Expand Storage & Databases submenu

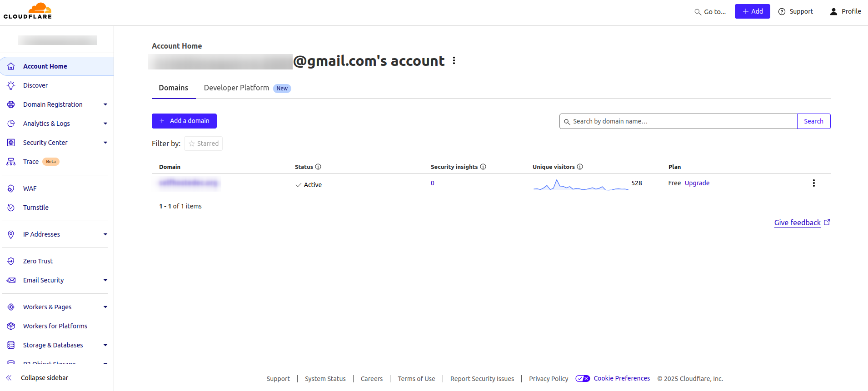(x=105, y=345)
